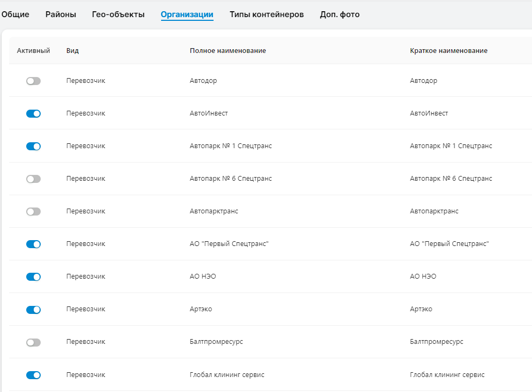
Task: Open the Типы контейнеров tab
Action: [x=267, y=14]
